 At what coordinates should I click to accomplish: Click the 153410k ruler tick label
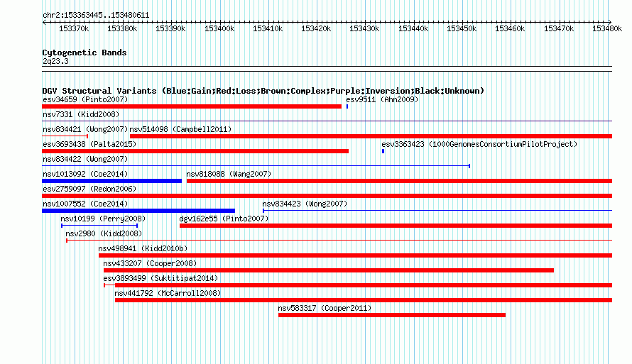268,28
